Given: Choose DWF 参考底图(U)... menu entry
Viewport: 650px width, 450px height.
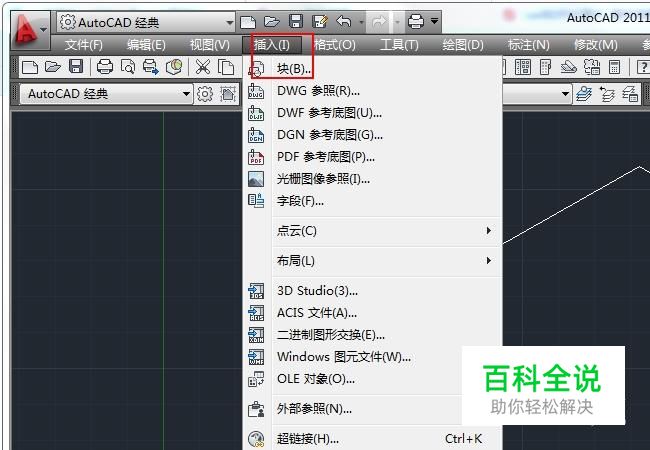Looking at the screenshot, I should point(374,113).
